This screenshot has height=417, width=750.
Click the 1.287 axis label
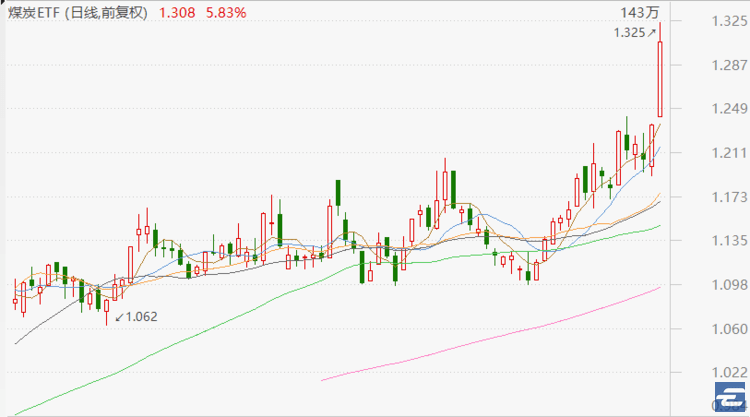729,65
